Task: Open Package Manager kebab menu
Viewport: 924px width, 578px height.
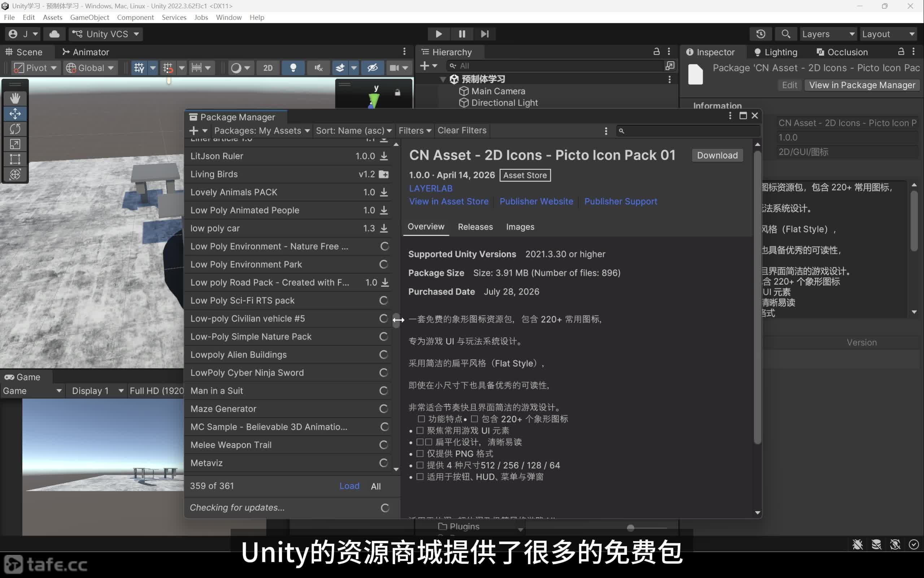Action: pyautogui.click(x=730, y=116)
